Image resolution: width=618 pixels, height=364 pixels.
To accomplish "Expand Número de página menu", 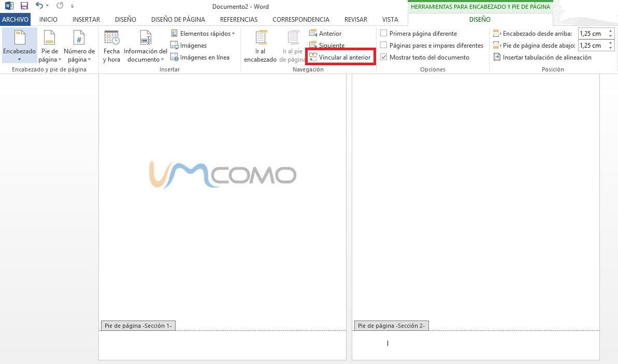I will [79, 47].
